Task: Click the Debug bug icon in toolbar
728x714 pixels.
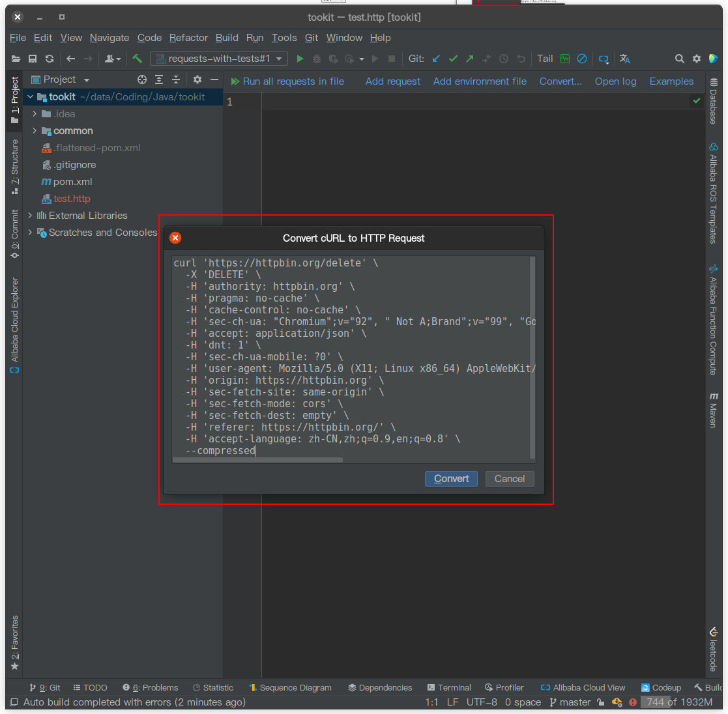Action: pyautogui.click(x=317, y=59)
